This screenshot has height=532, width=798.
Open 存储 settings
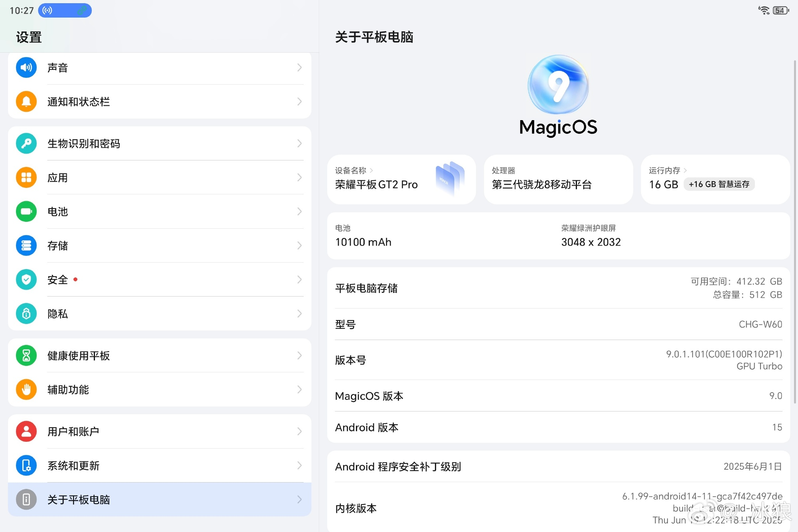[x=160, y=245]
